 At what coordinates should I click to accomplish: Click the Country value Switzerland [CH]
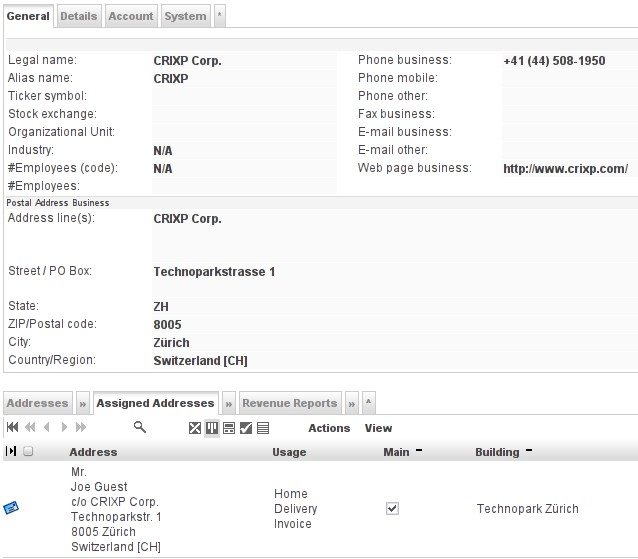(201, 360)
